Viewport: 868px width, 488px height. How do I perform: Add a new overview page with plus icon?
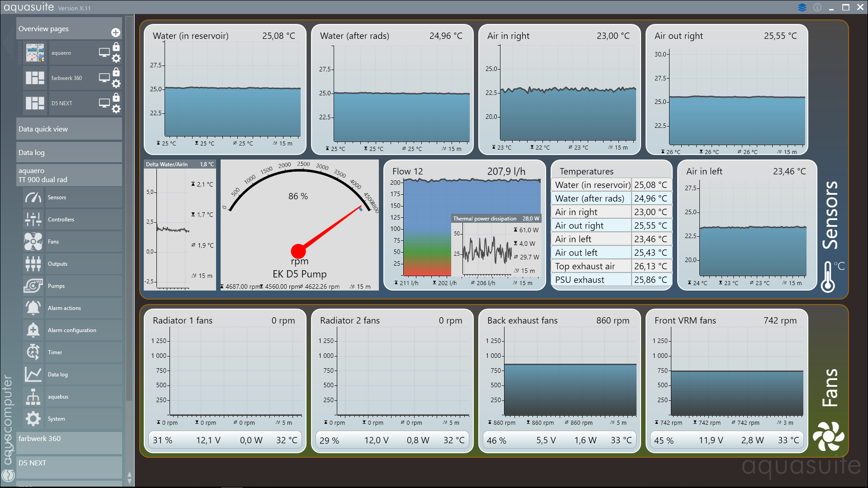116,33
